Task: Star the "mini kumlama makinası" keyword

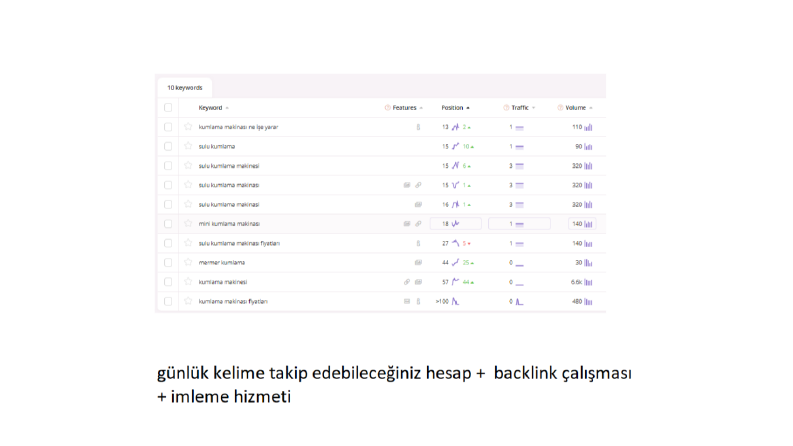Action: pyautogui.click(x=188, y=224)
